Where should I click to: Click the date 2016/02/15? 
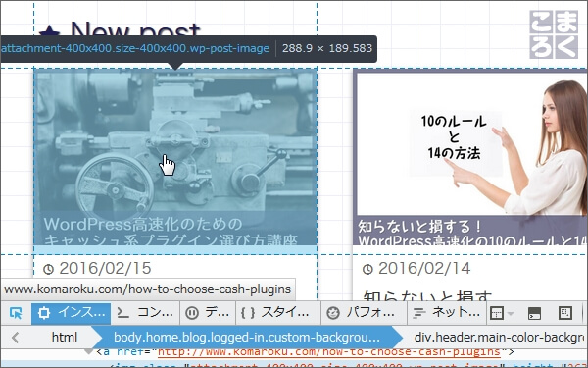[106, 268]
